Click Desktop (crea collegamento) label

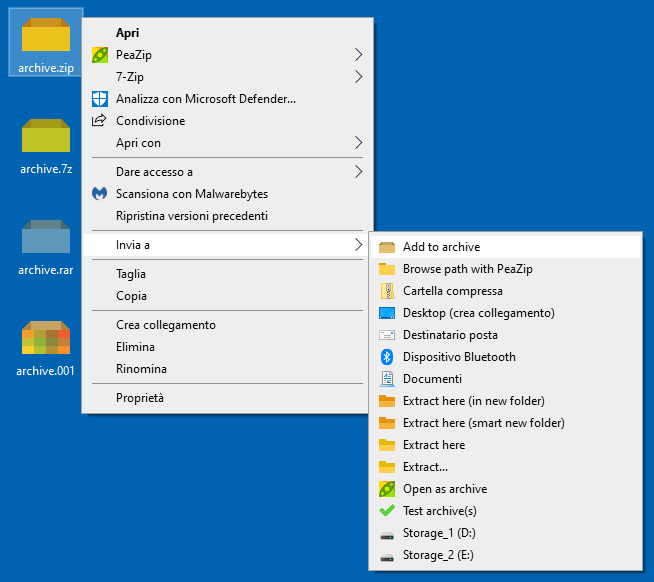coord(479,313)
